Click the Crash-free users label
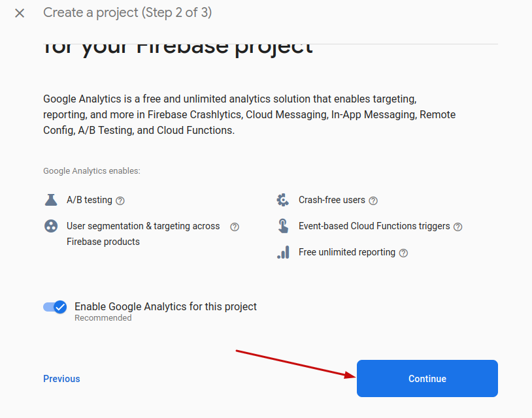This screenshot has width=532, height=418. [332, 200]
